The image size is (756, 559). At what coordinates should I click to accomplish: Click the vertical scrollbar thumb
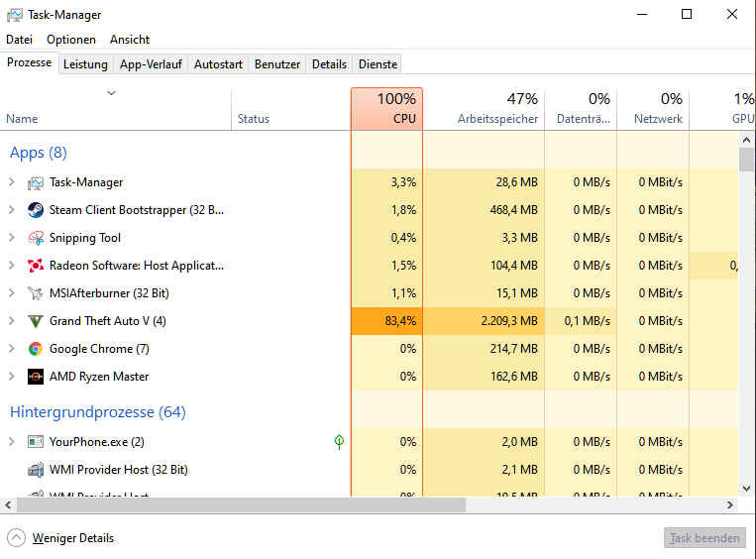coord(746,160)
